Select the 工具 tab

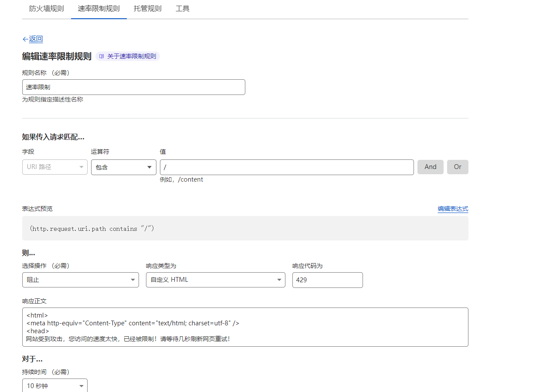point(183,9)
